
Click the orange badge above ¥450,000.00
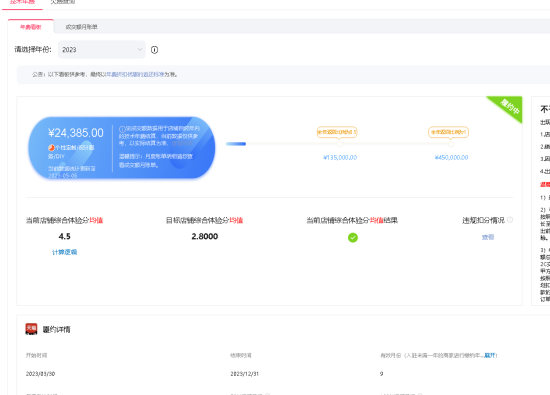pyautogui.click(x=448, y=132)
